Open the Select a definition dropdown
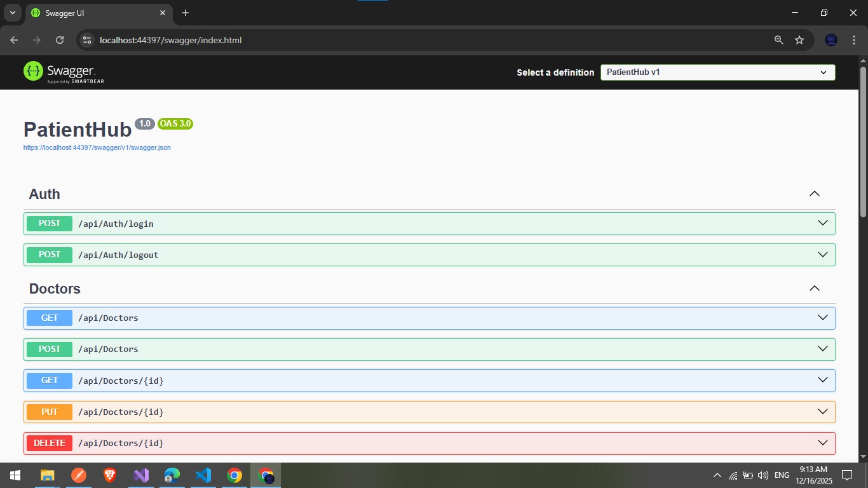 click(717, 72)
